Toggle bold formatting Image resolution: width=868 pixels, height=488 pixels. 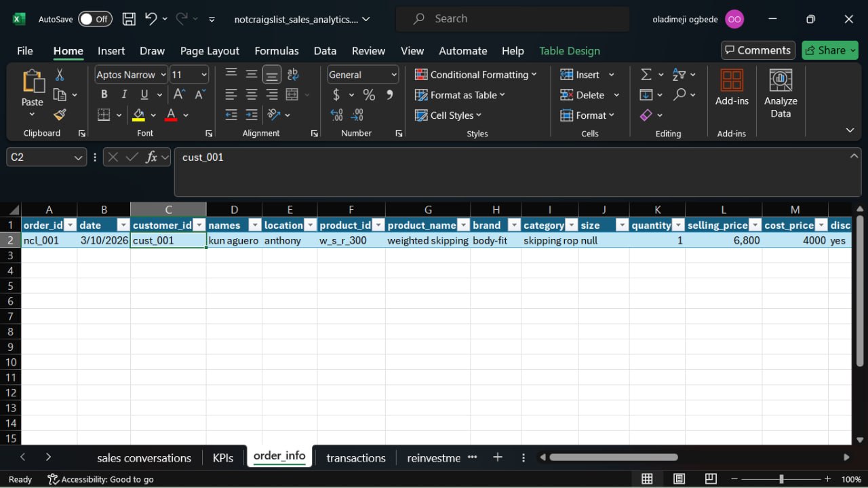[104, 95]
